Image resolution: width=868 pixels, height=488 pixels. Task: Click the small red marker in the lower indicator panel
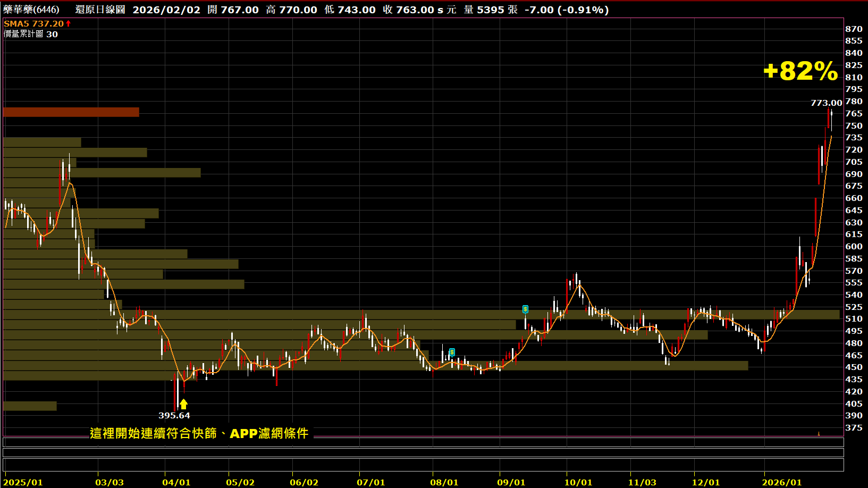pos(819,434)
